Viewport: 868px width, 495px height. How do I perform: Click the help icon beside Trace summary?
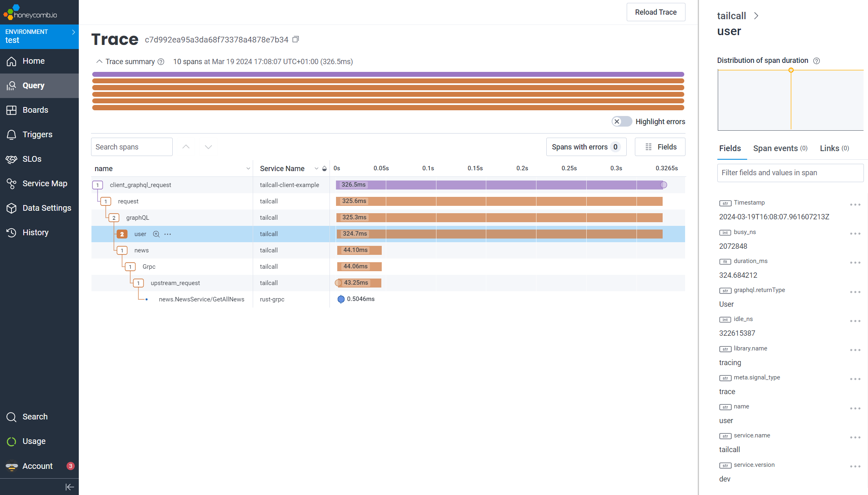pyautogui.click(x=161, y=62)
